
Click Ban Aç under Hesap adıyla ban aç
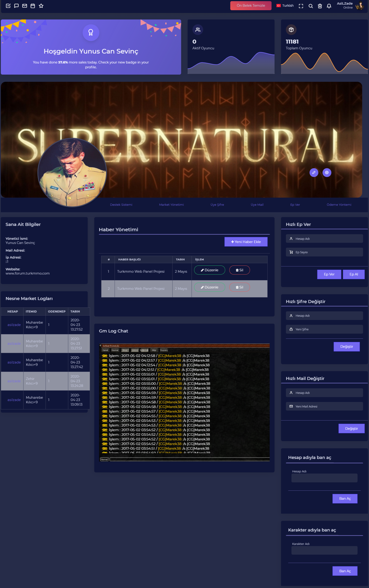[x=345, y=499]
